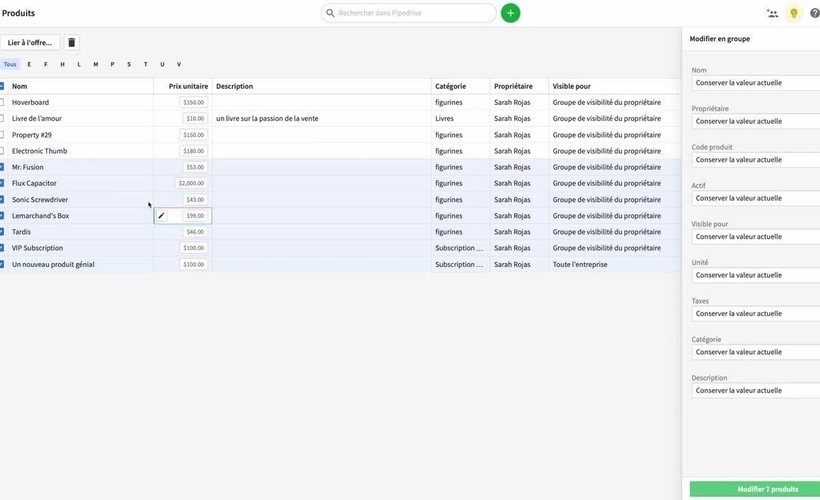The image size is (820, 500).
Task: Toggle the select-all checkbox in table header
Action: point(2,86)
